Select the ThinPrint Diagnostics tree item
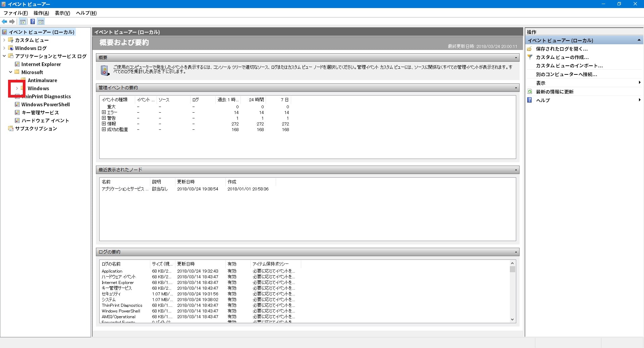644x348 pixels. [46, 97]
